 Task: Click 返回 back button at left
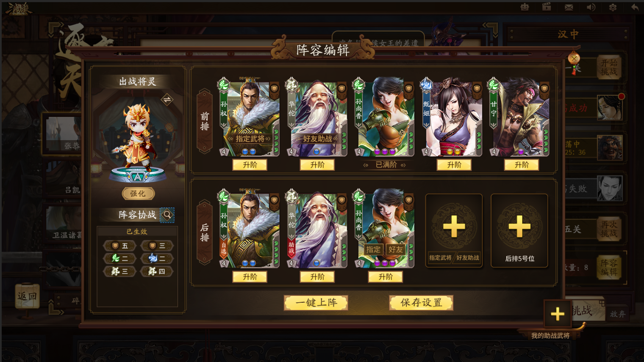click(27, 296)
